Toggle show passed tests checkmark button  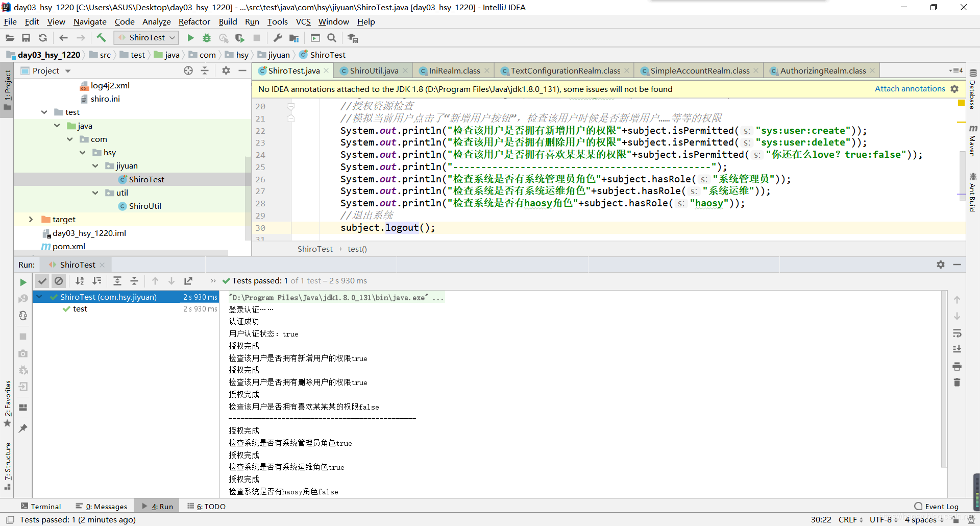(x=42, y=281)
